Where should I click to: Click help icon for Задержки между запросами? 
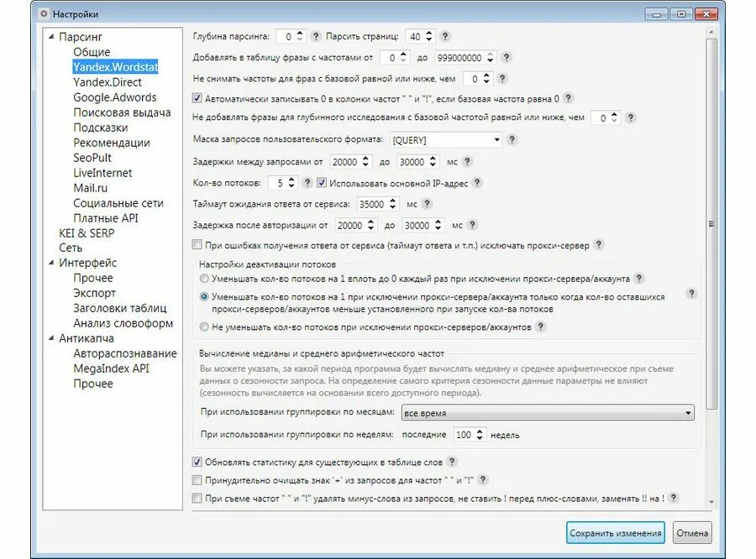pyautogui.click(x=467, y=161)
